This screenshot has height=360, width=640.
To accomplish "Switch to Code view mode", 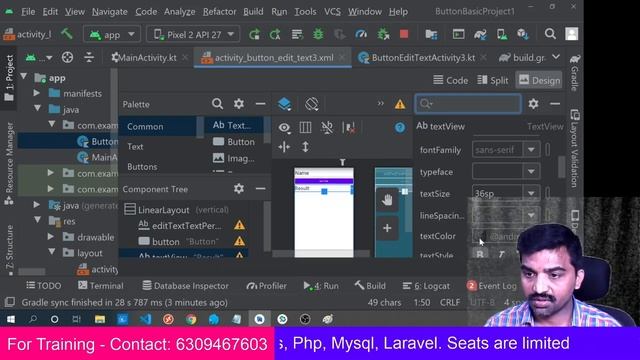I will click(x=450, y=80).
